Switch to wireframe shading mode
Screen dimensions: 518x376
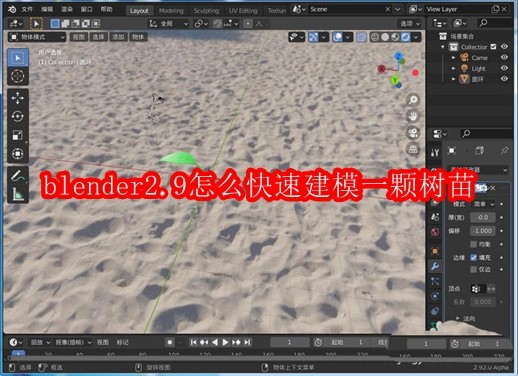[375, 37]
